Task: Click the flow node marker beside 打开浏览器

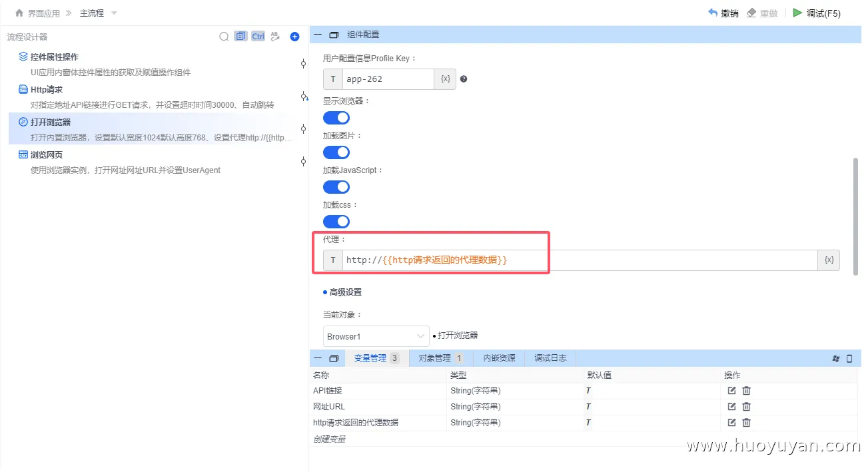Action: pos(304,128)
